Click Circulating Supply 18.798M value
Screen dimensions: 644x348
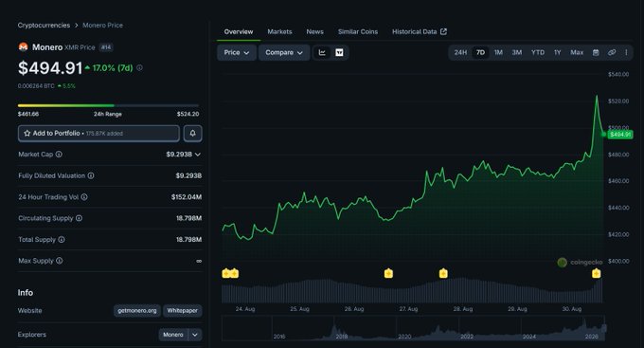click(x=188, y=218)
